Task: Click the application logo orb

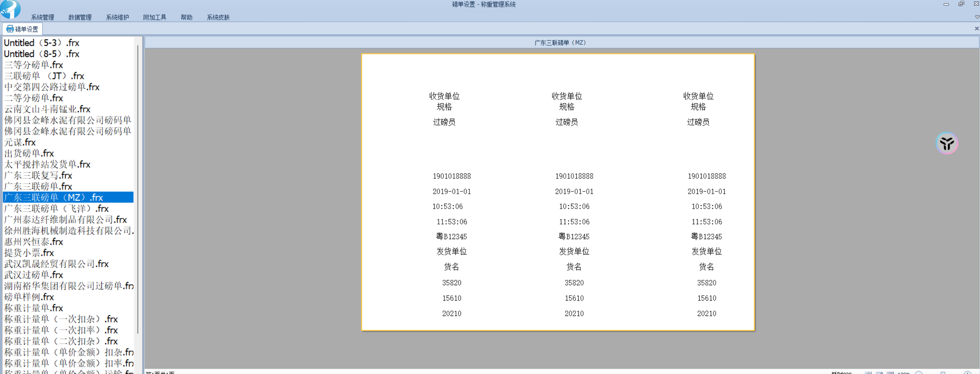Action: point(10,8)
